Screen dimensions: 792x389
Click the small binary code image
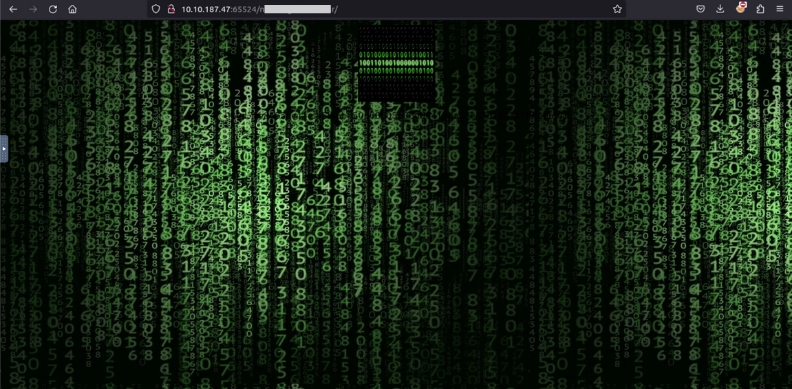click(x=397, y=64)
